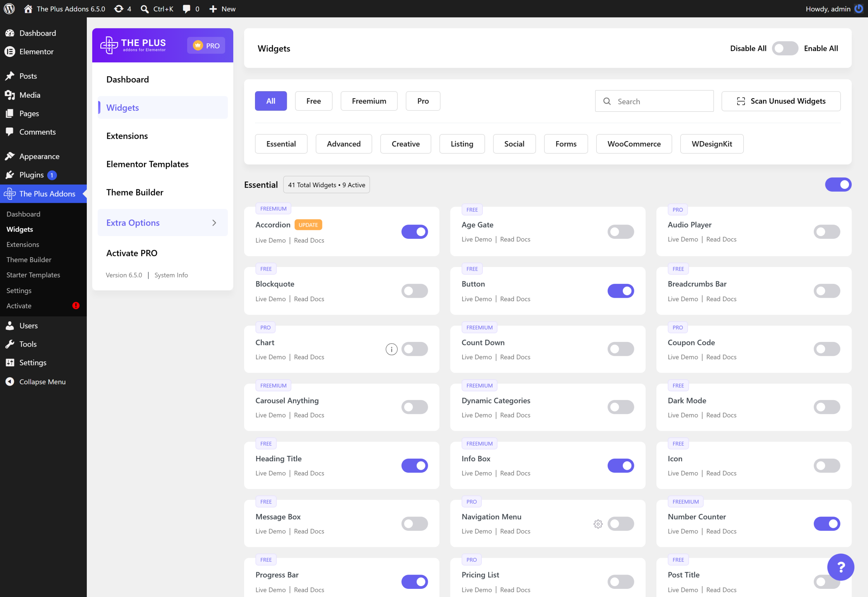Click the Chart widget info icon
This screenshot has width=868, height=597.
coord(391,349)
